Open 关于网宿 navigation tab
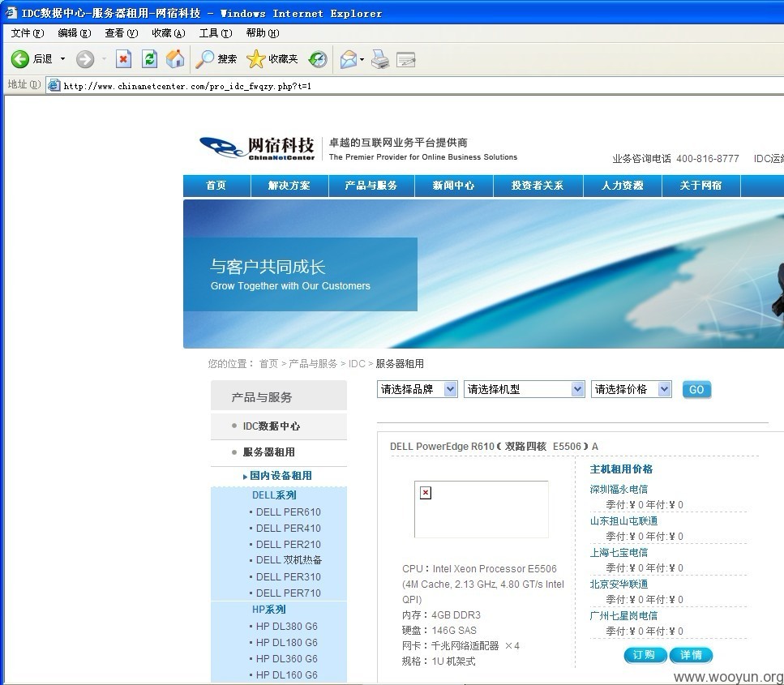This screenshot has height=685, width=784. 701,186
